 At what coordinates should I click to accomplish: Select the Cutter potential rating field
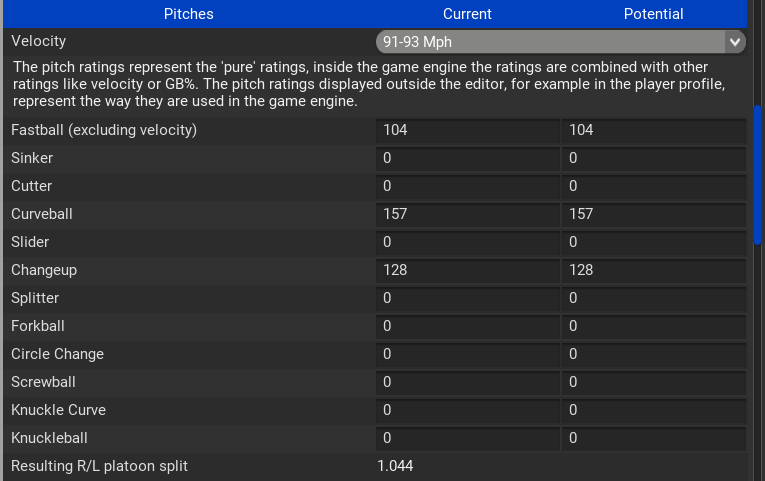pos(654,186)
